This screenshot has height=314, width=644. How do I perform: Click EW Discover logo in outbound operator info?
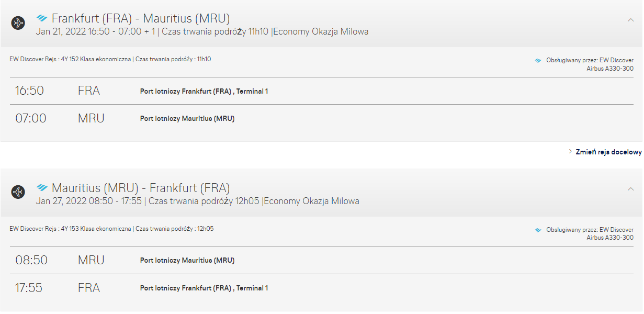[538, 61]
